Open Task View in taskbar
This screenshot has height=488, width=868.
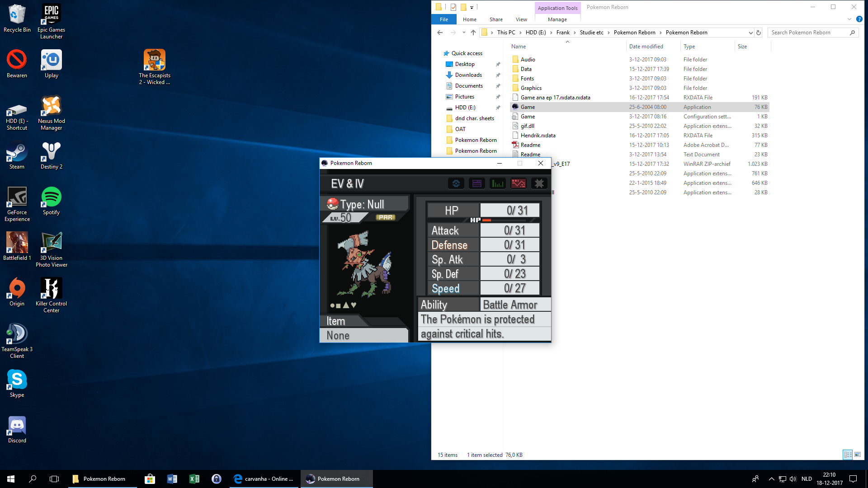54,479
